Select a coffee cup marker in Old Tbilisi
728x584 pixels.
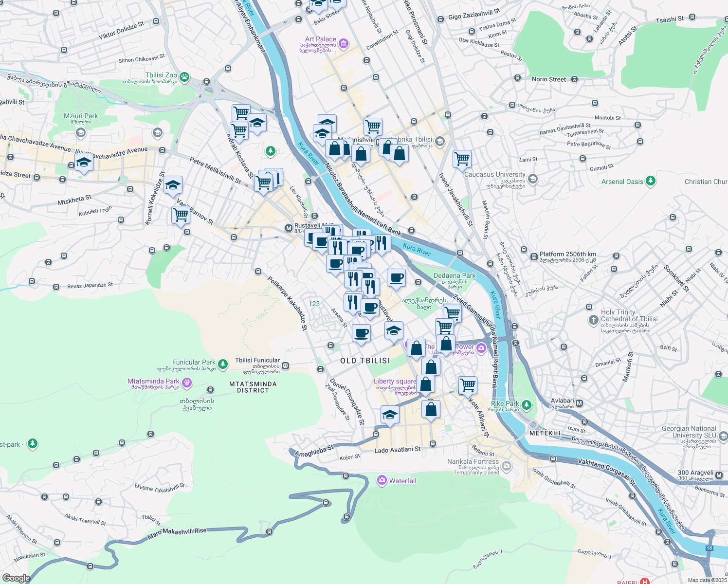tap(361, 332)
